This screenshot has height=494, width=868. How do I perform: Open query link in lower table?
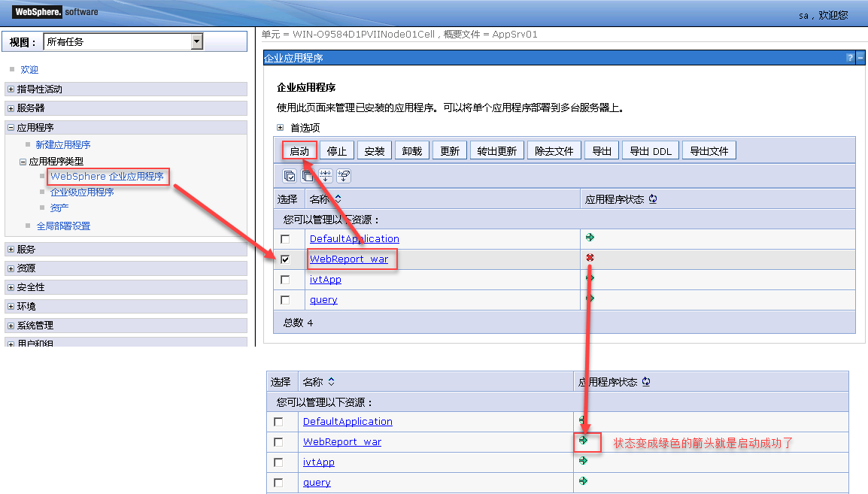[317, 483]
